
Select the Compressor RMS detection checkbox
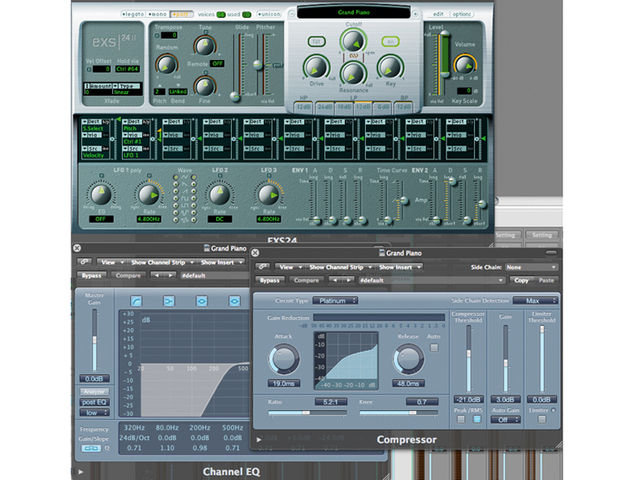(x=476, y=419)
